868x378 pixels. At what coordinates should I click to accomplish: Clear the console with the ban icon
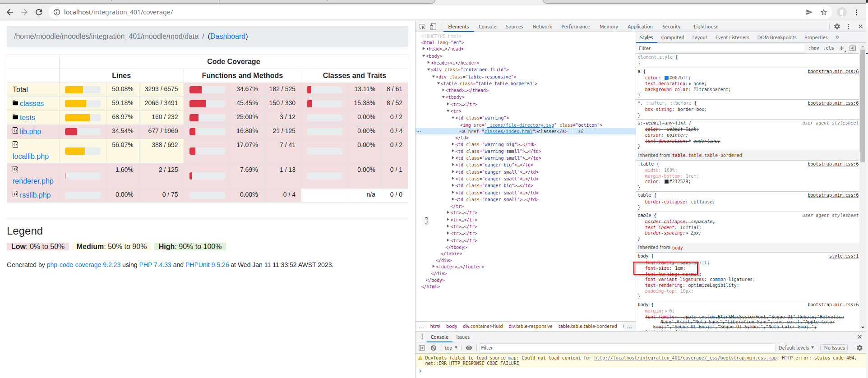(434, 348)
